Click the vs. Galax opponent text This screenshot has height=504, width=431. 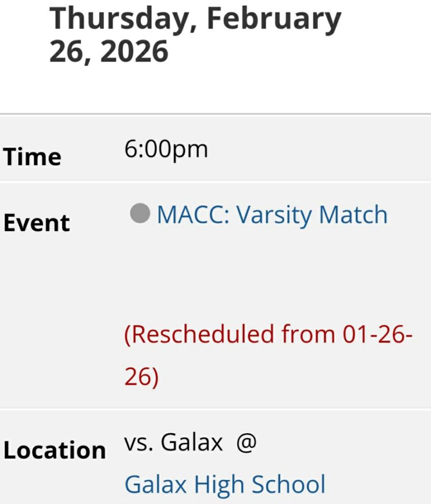pyautogui.click(x=173, y=443)
